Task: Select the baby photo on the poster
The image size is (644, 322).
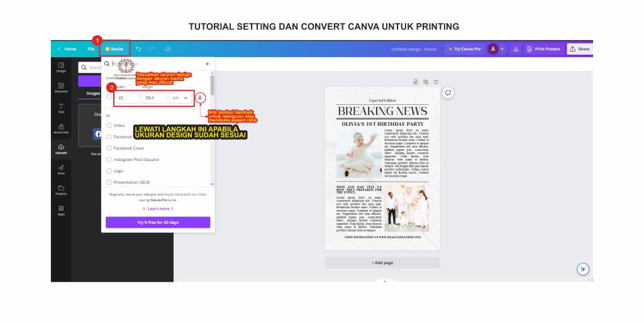Action: [x=359, y=153]
